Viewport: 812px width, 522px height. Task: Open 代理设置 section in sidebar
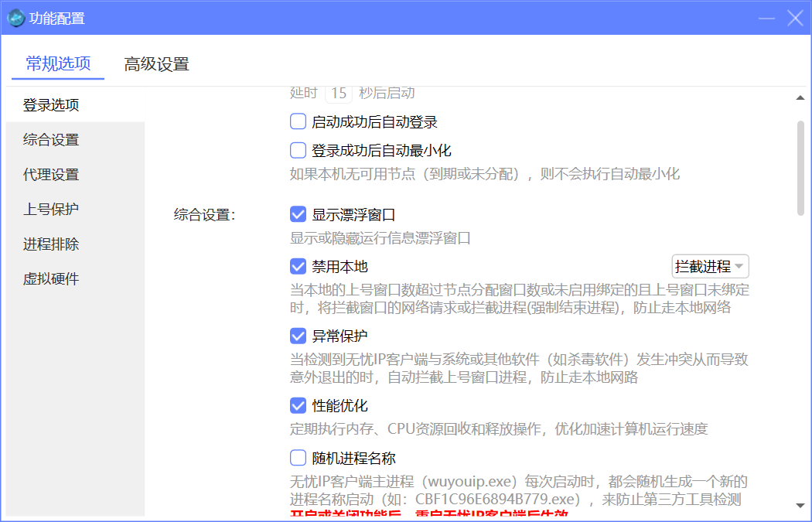pos(51,175)
